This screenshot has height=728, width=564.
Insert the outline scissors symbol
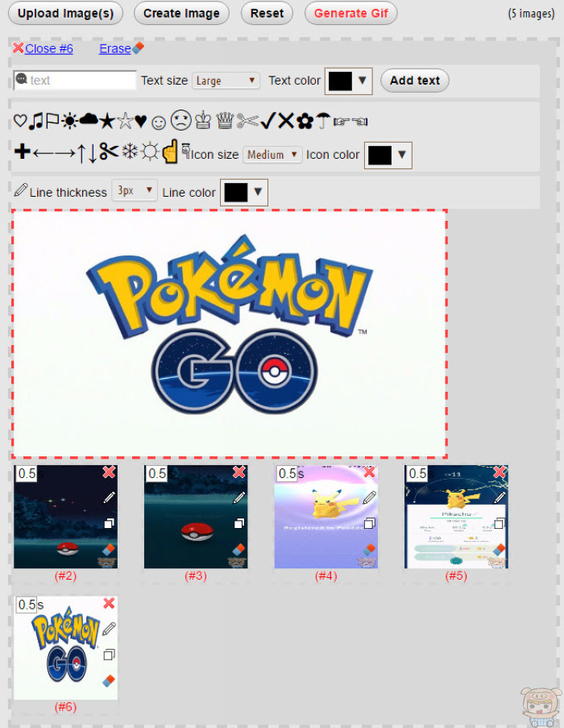click(x=247, y=121)
